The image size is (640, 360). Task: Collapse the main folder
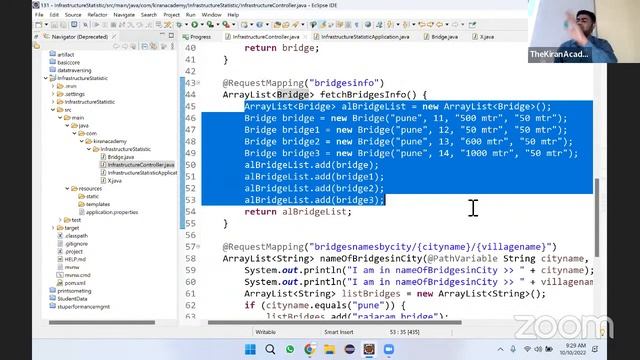coord(60,118)
